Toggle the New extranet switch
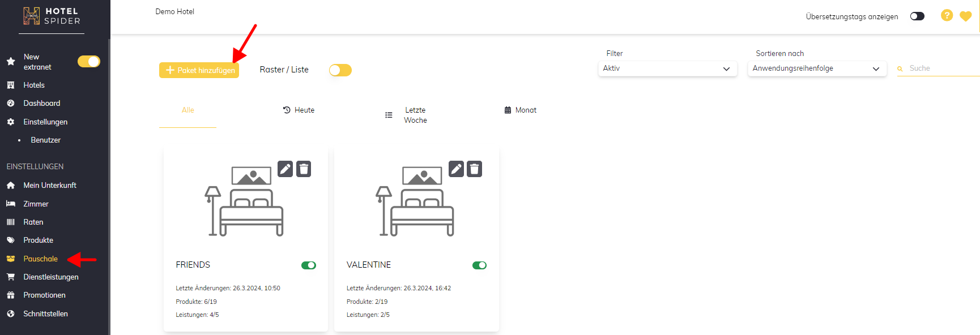Viewport: 980px width, 335px height. click(x=89, y=62)
